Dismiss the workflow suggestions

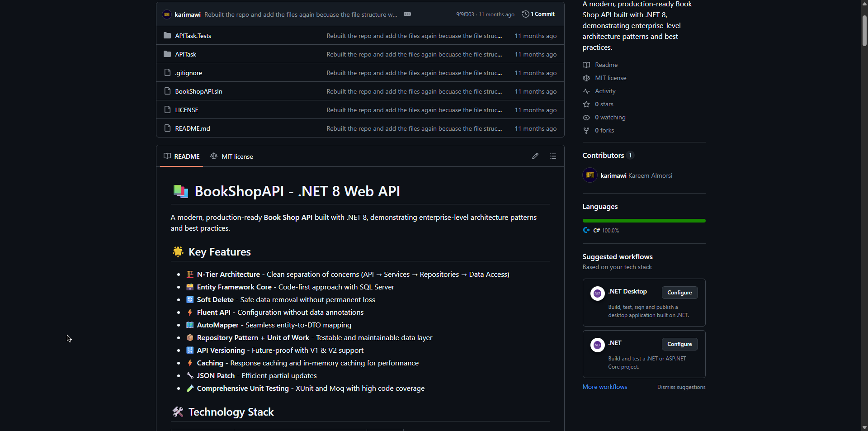(681, 387)
